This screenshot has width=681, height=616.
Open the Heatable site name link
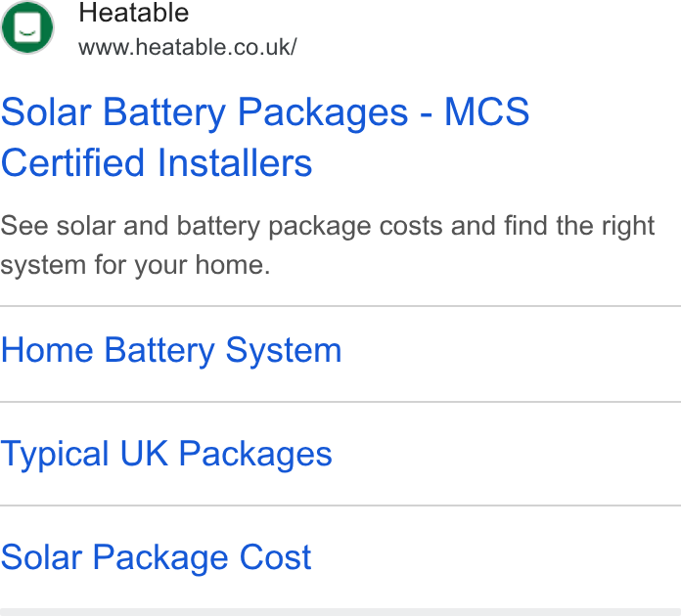point(134,12)
